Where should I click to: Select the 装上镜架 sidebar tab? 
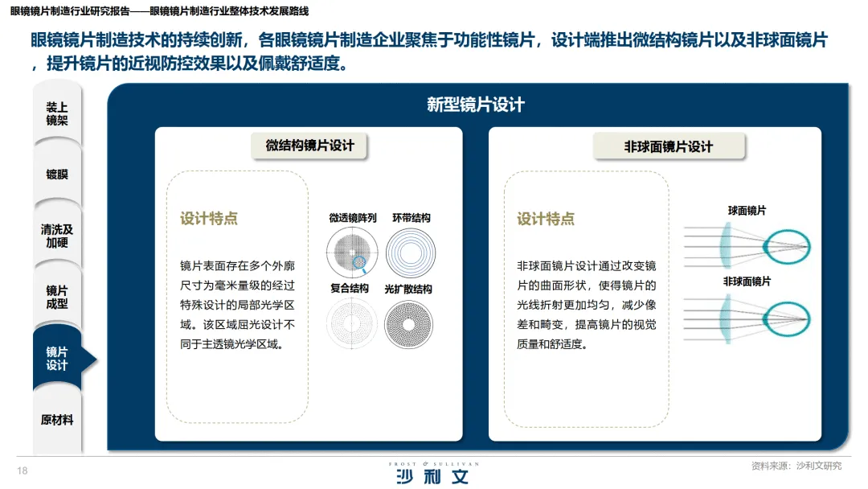pyautogui.click(x=57, y=113)
